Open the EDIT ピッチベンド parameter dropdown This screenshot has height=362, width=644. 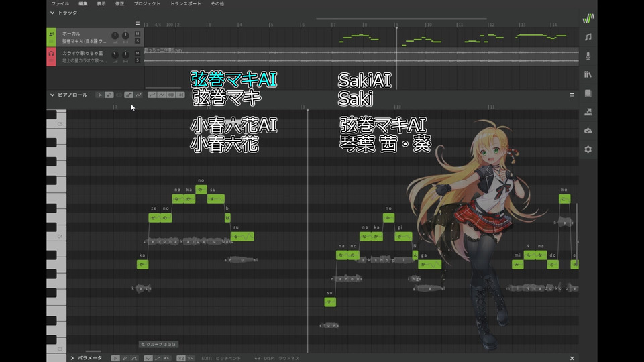pos(228,358)
